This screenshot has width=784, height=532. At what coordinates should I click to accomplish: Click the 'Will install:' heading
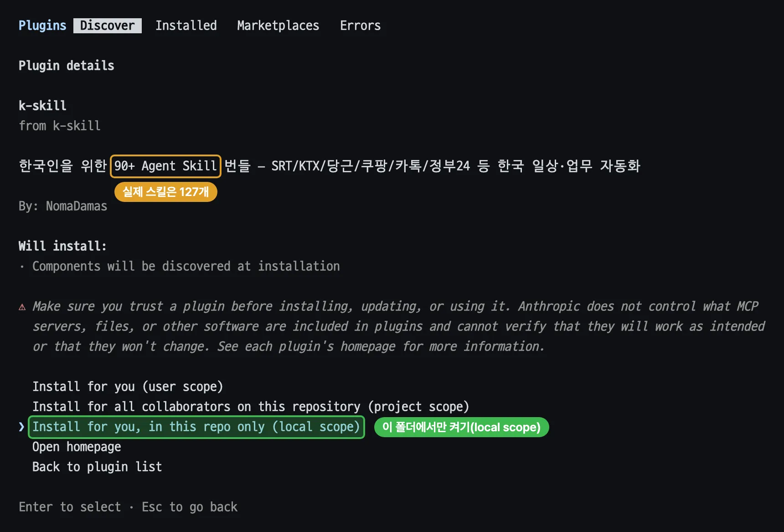[63, 246]
